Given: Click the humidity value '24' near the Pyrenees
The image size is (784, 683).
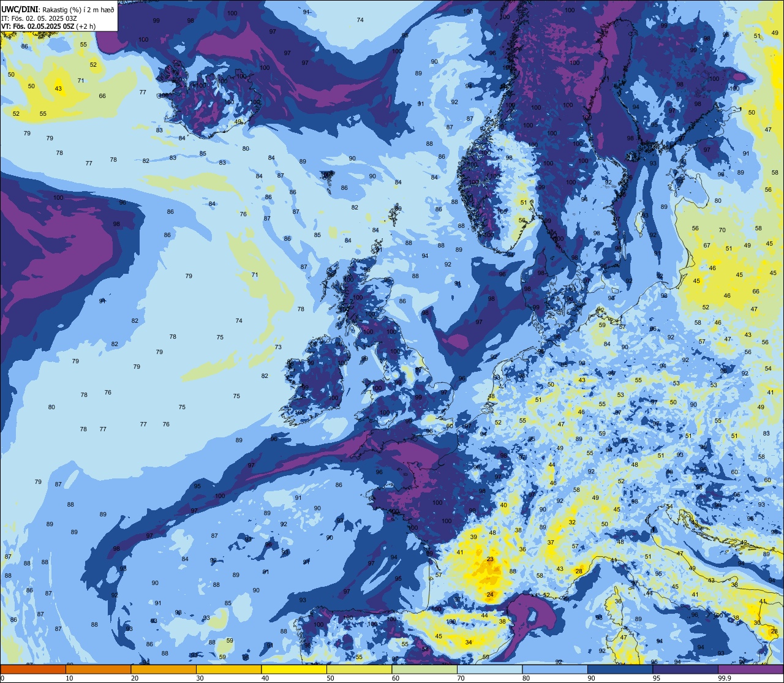Looking at the screenshot, I should 490,595.
